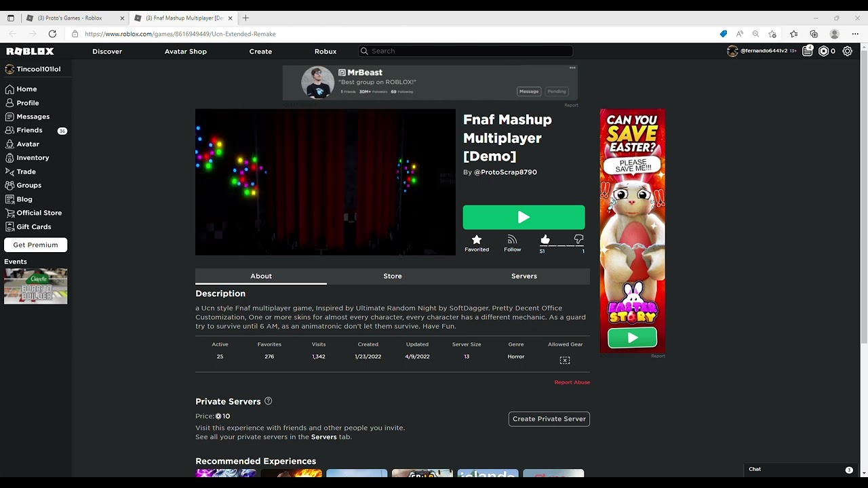Open the Blog sidebar item
Image resolution: width=868 pixels, height=488 pixels.
tap(24, 199)
